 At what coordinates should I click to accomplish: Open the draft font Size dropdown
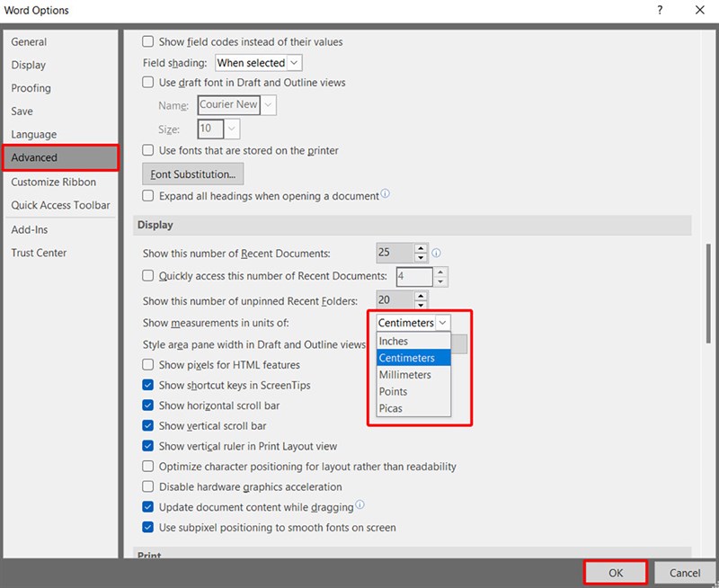232,129
